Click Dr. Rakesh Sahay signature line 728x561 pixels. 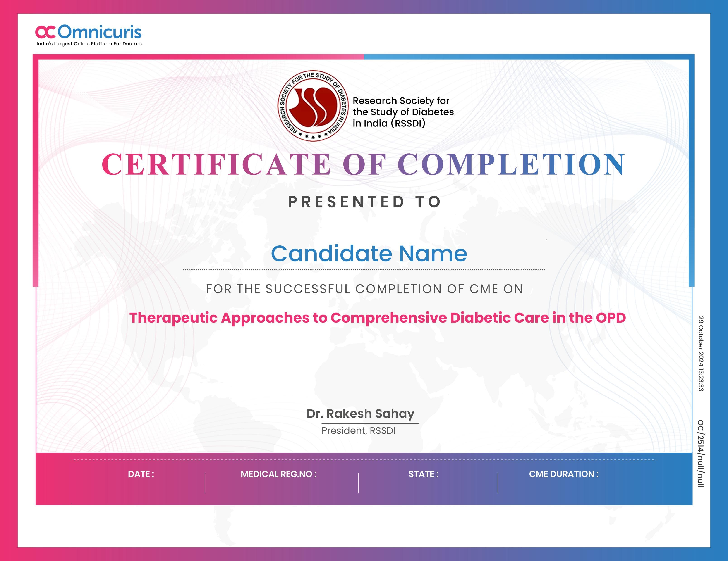point(361,414)
